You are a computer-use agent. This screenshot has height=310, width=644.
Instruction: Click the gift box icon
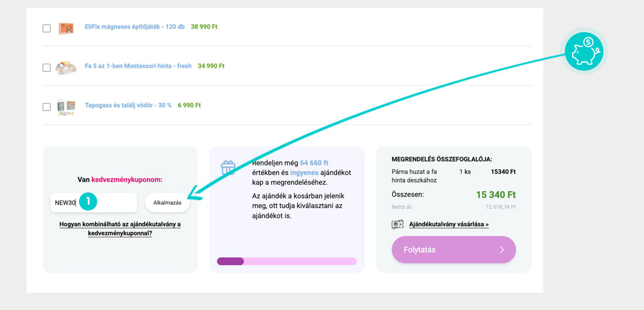[228, 167]
